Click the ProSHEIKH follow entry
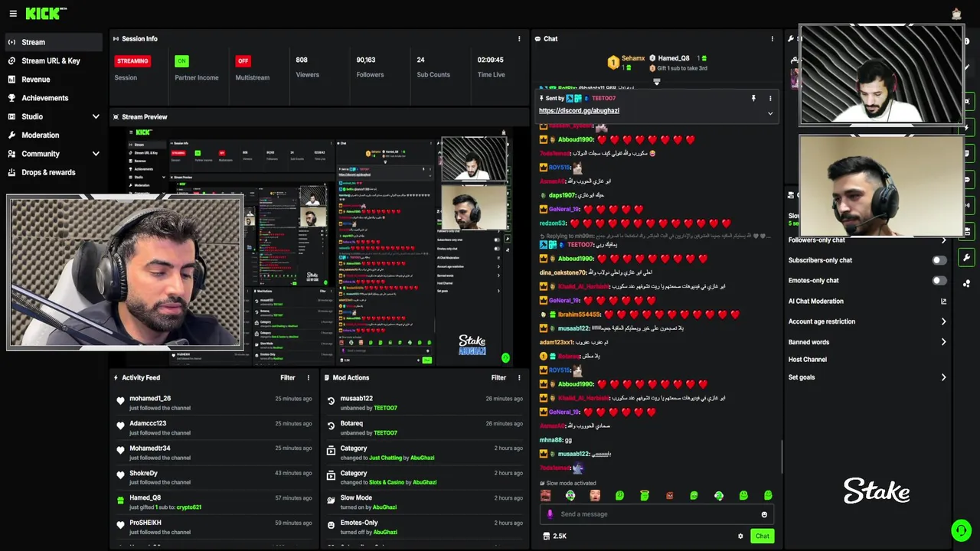Image resolution: width=980 pixels, height=551 pixels. (215, 527)
